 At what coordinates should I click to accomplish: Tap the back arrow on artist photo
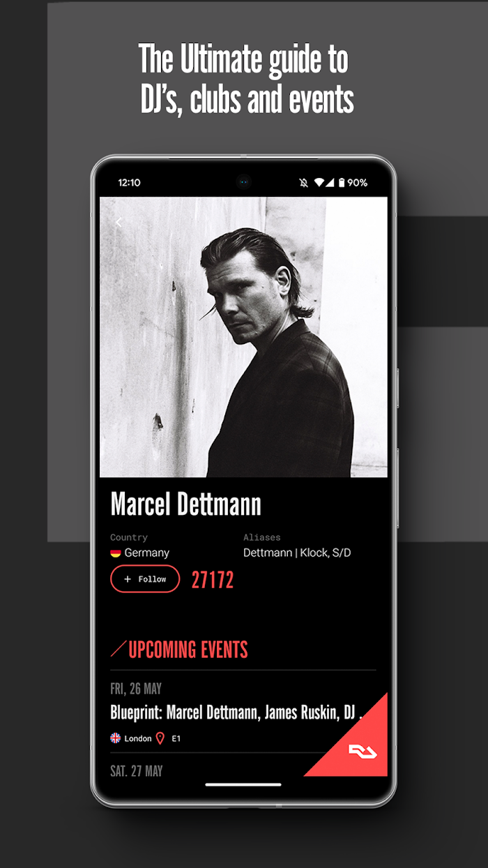click(119, 222)
